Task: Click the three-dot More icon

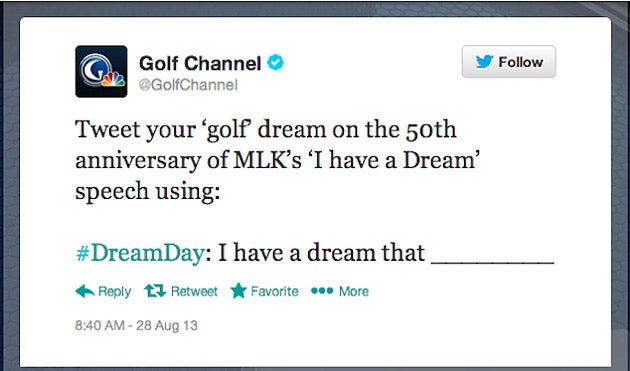Action: point(322,290)
